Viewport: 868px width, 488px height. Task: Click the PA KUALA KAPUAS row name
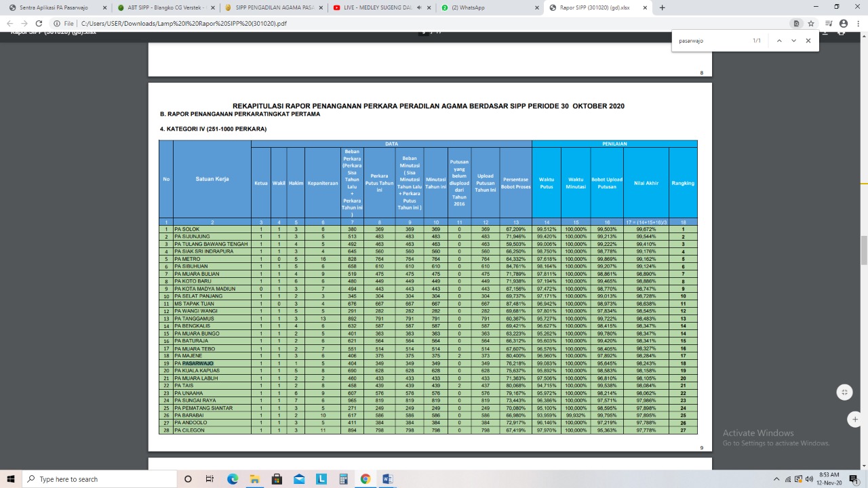tap(197, 371)
